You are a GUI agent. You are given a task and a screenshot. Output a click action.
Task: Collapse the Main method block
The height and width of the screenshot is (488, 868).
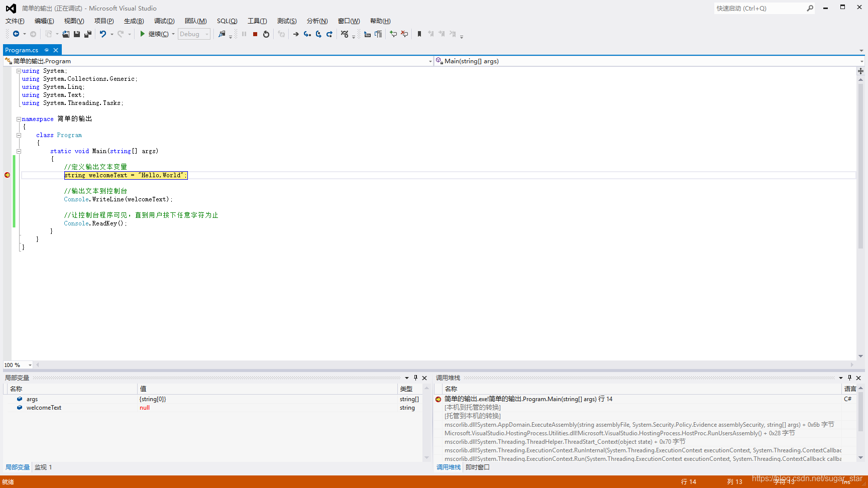(x=19, y=151)
